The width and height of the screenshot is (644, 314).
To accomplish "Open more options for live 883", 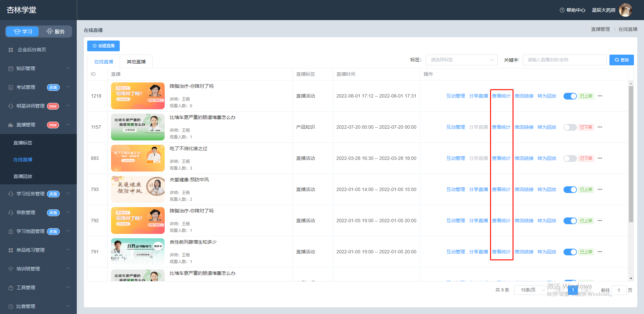I will (600, 158).
